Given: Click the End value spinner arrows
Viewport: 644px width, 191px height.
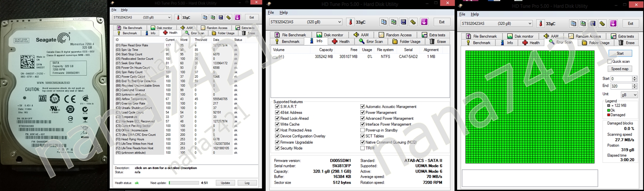Looking at the screenshot, I should (635, 86).
